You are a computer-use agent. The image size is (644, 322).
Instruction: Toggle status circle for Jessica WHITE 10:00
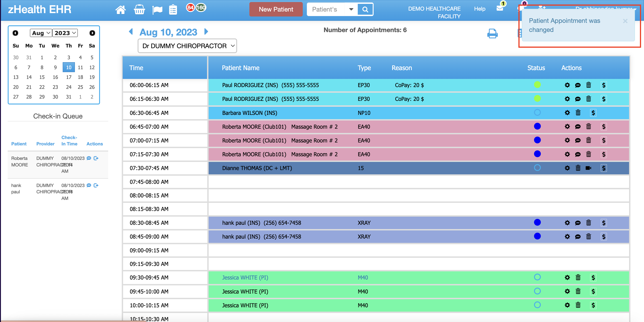pyautogui.click(x=537, y=305)
